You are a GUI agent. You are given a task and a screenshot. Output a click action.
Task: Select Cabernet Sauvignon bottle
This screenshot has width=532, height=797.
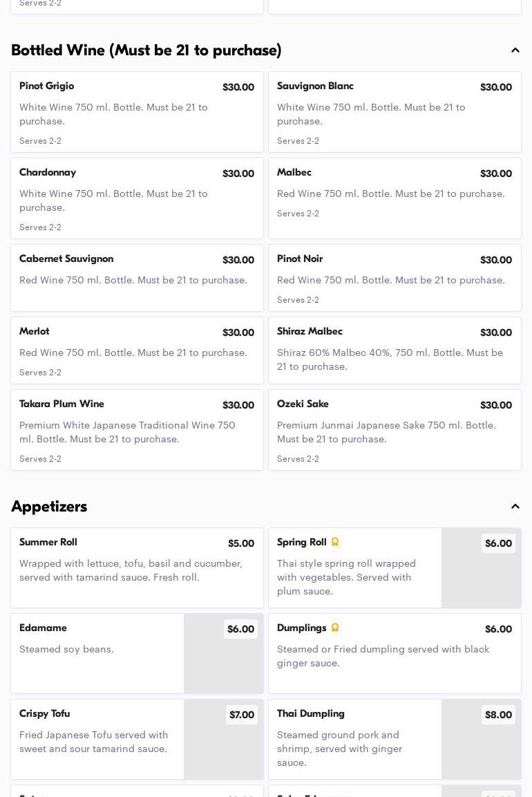[137, 278]
